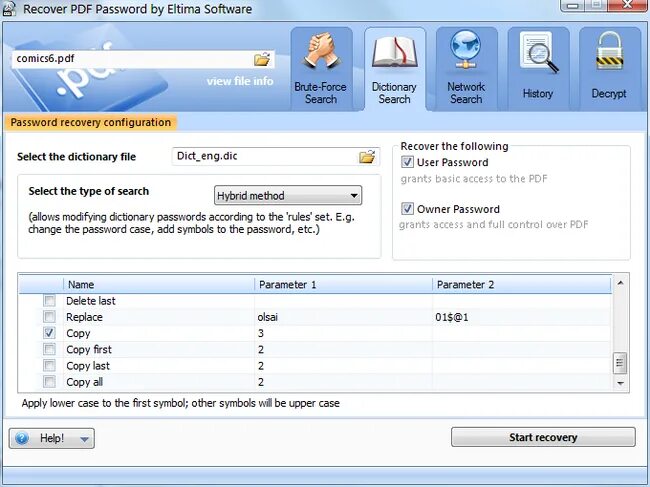The width and height of the screenshot is (650, 487).
Task: Click the application icon in title bar
Action: coord(9,9)
